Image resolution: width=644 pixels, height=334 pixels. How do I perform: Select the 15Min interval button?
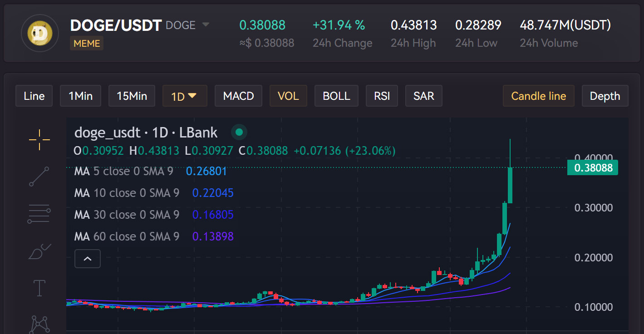132,96
